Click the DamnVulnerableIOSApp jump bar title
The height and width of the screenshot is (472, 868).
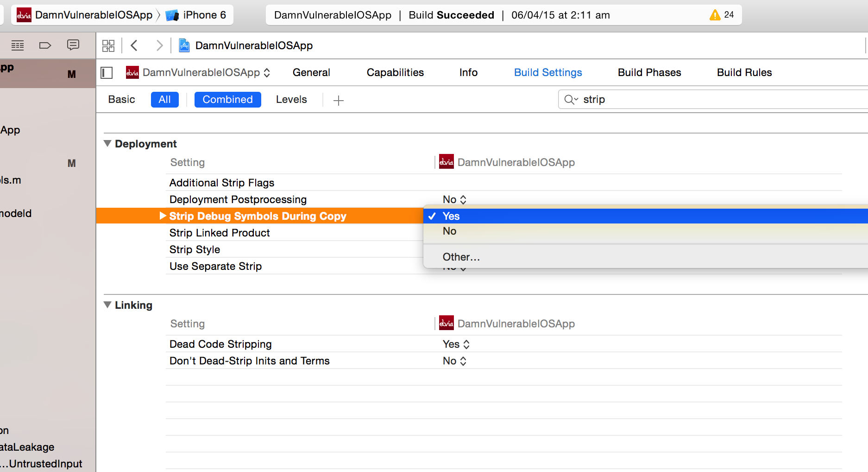[254, 45]
